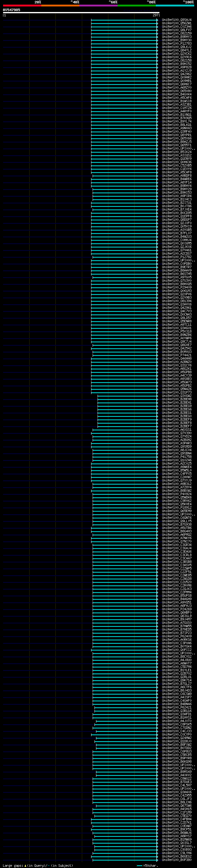197x868 pixels.
Task: Select the green ~80% legend bar
Action: tap(137, 6)
